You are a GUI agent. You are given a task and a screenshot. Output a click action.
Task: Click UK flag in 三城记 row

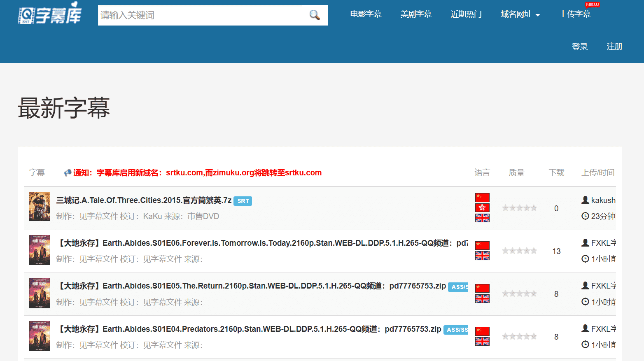(482, 218)
